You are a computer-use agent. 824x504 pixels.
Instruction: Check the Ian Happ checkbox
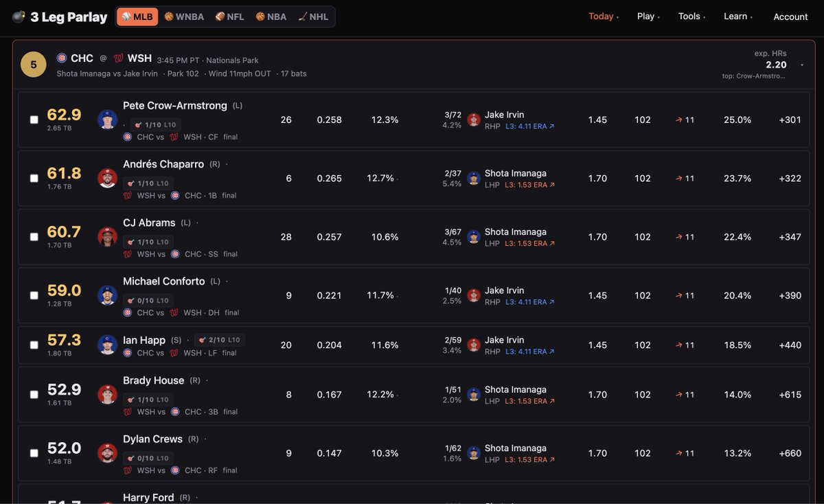34,345
